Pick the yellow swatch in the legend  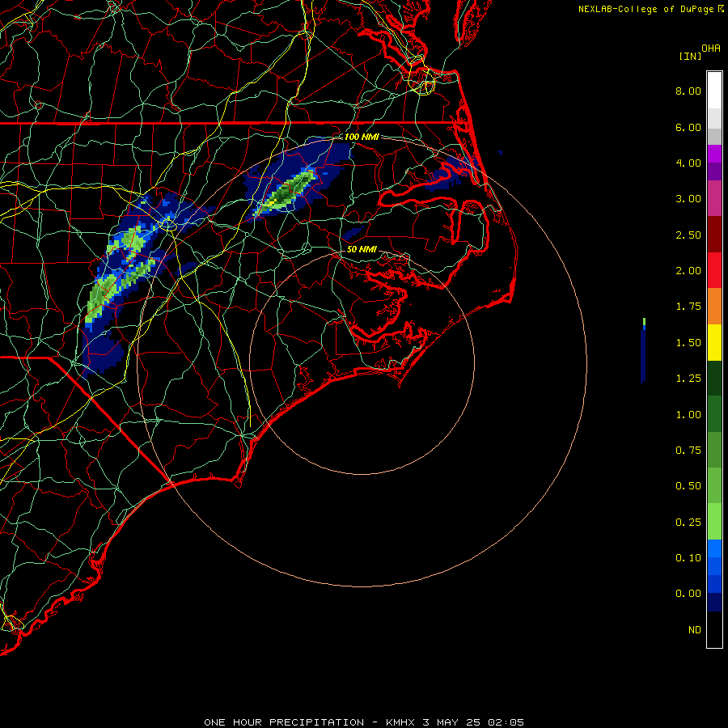tap(714, 343)
